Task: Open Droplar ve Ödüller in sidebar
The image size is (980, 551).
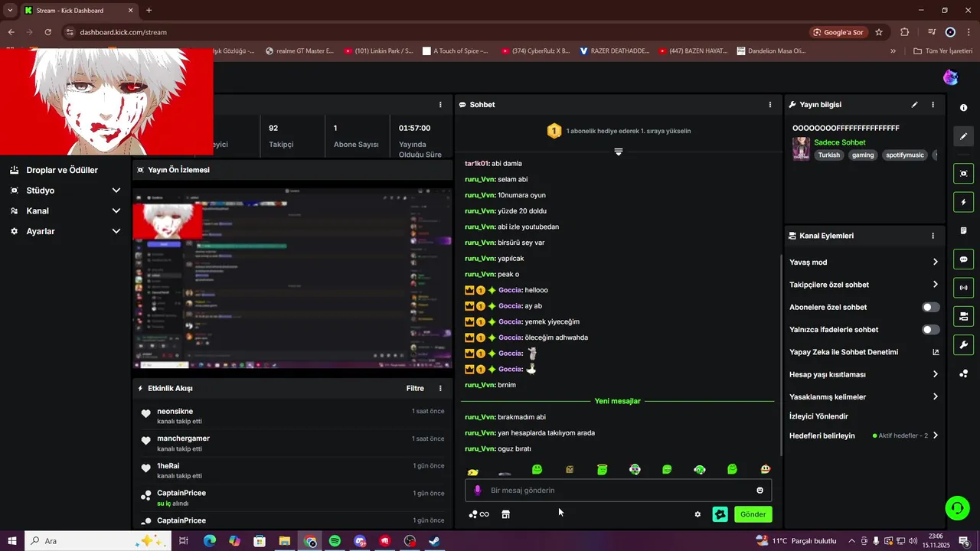Action: [62, 171]
